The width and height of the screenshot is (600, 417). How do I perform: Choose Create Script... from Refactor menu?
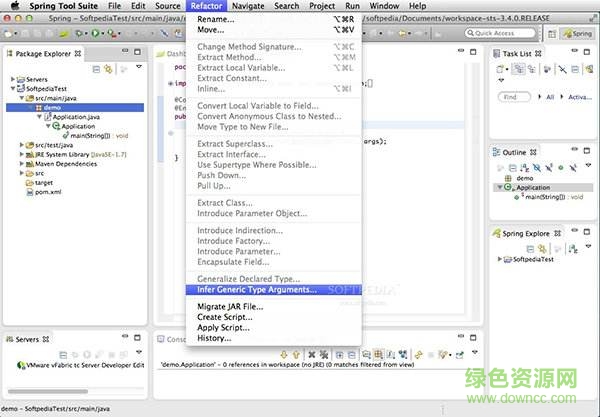click(274, 317)
